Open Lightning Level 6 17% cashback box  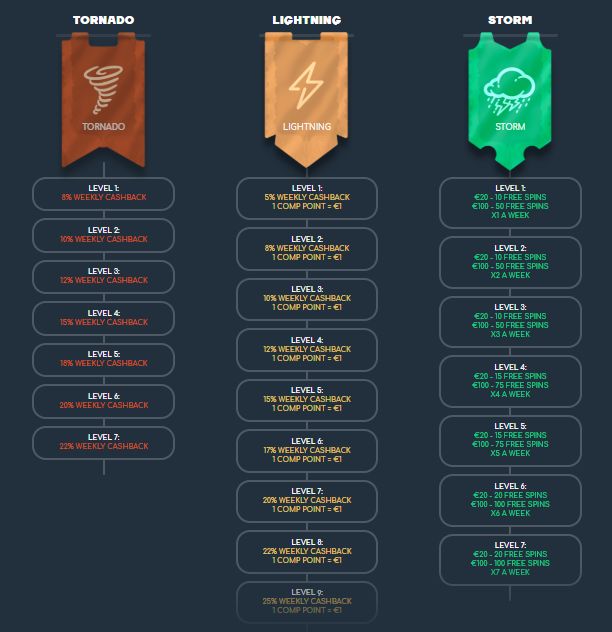pos(307,450)
